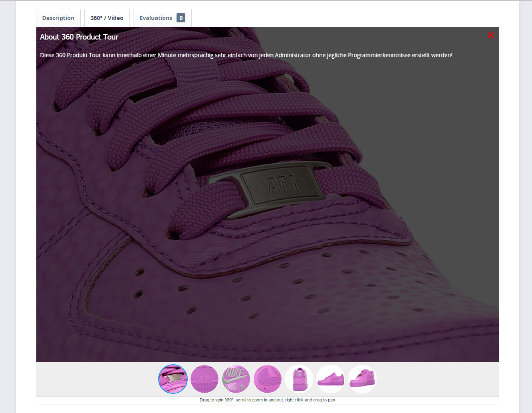Click the German 360 Produkt Tour description text
The height and width of the screenshot is (413, 532).
tap(246, 55)
